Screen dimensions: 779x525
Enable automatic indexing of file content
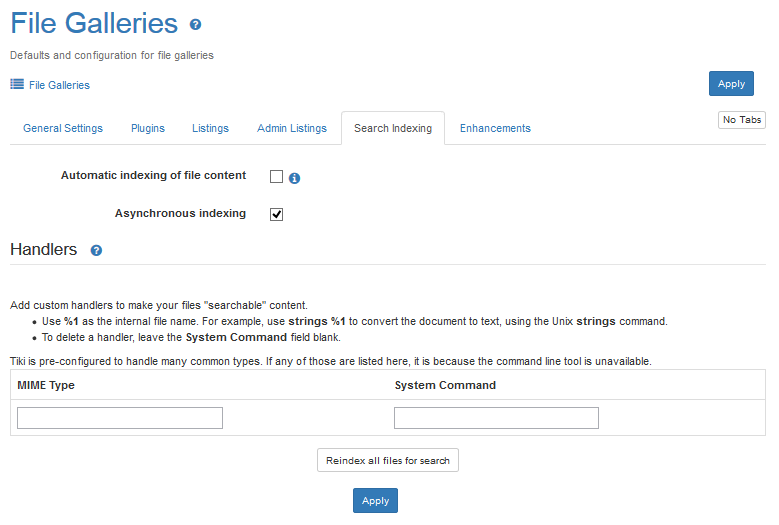coord(277,177)
